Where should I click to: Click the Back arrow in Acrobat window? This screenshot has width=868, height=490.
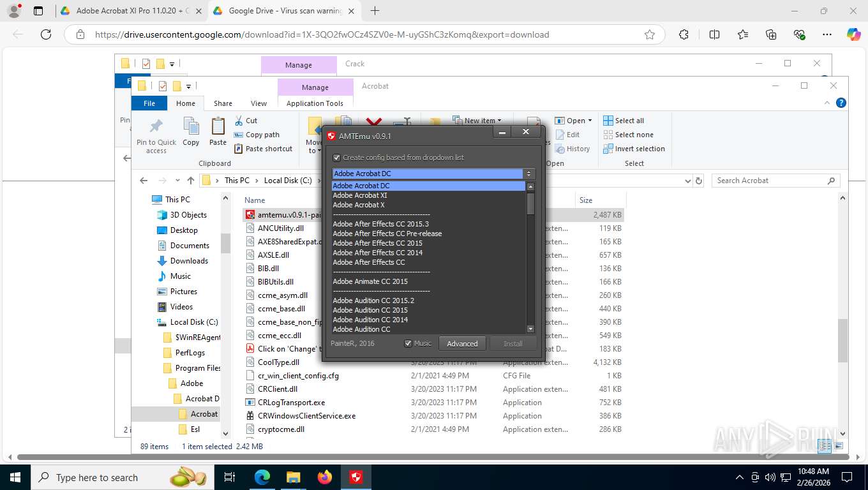(x=144, y=181)
